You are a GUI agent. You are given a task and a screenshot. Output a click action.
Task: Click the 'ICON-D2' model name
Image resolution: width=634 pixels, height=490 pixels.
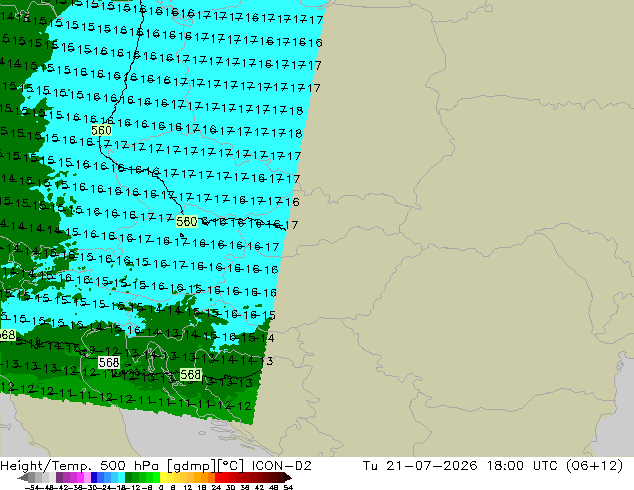tap(281, 466)
